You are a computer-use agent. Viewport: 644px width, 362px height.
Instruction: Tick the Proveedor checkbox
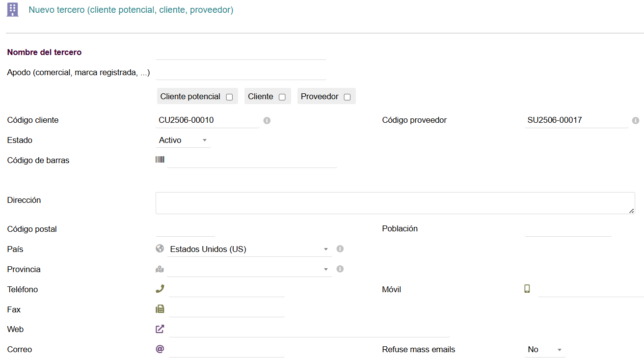[x=347, y=97]
